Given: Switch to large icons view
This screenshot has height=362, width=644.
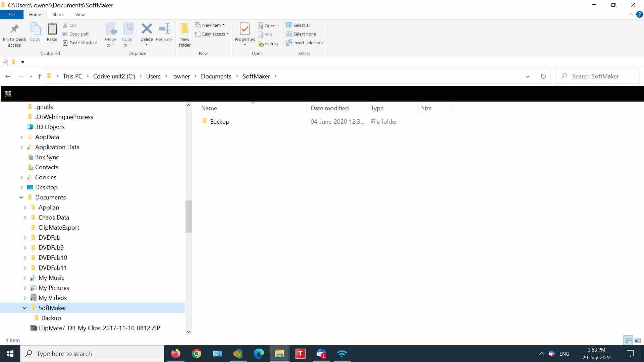Looking at the screenshot, I should (637, 340).
